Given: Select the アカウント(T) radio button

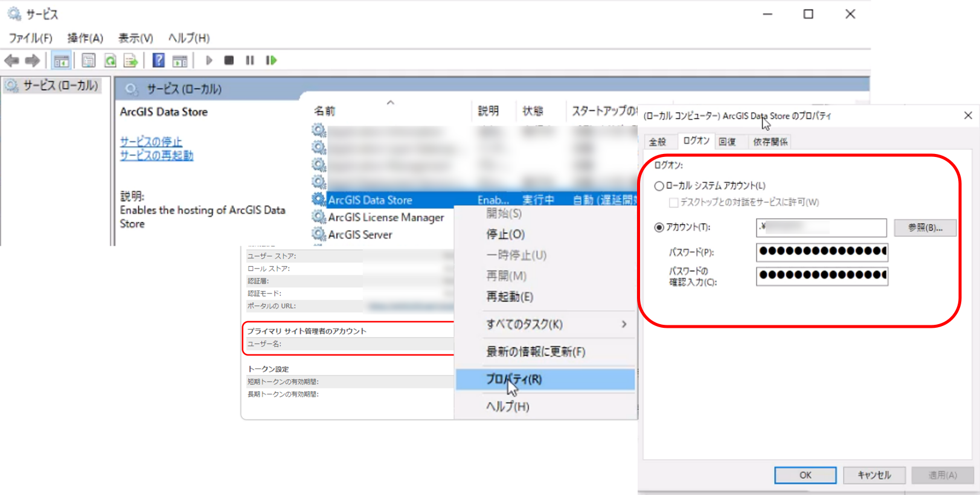Looking at the screenshot, I should click(659, 228).
